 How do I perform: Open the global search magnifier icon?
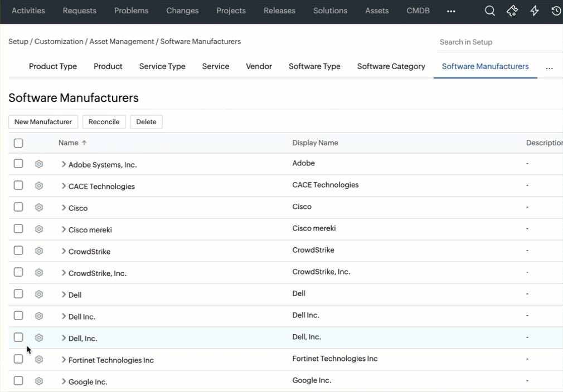[490, 11]
